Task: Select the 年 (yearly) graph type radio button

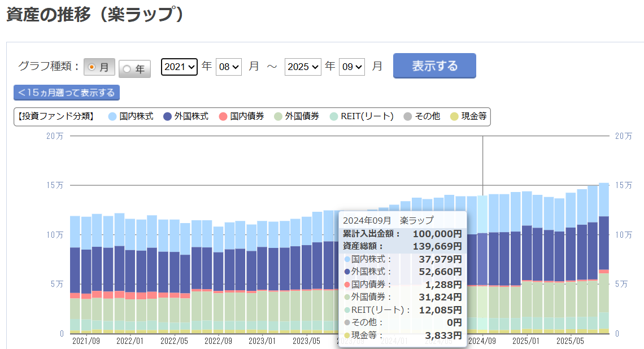Action: click(134, 69)
